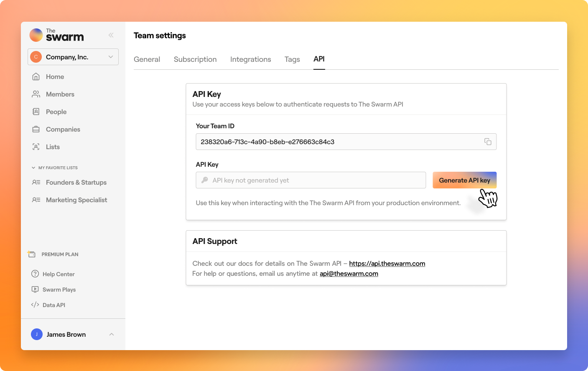Click the Team settings heading
The image size is (588, 371).
click(x=160, y=36)
